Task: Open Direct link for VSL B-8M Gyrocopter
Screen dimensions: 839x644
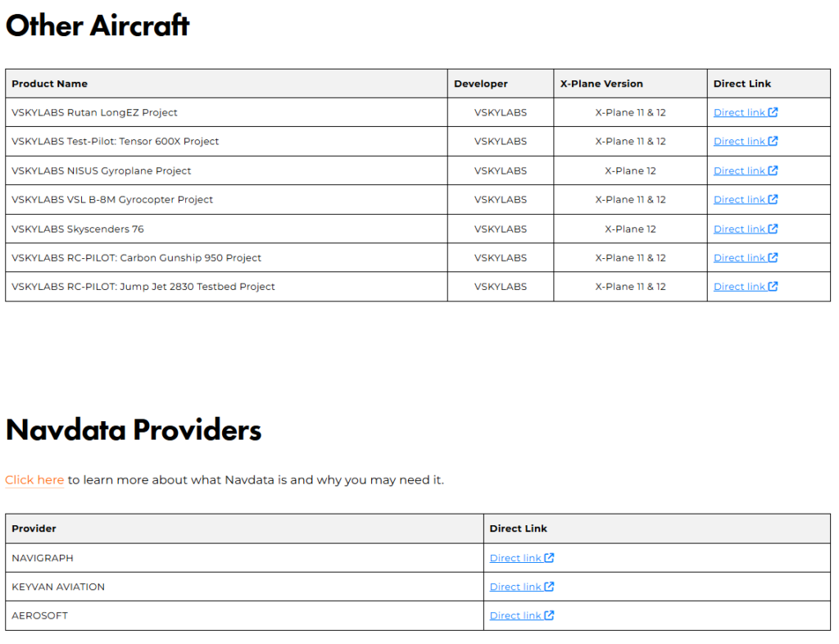Action: pos(746,200)
